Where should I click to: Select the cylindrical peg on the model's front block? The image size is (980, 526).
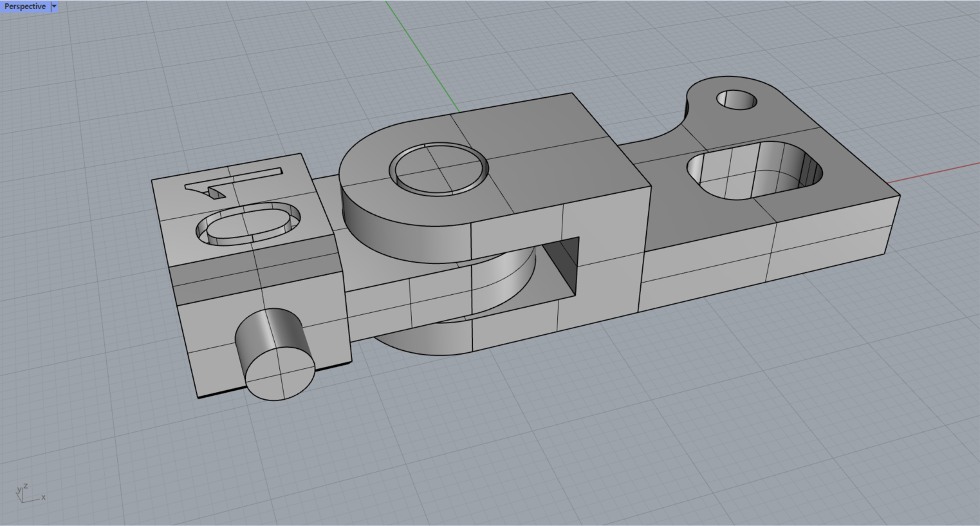[275, 354]
